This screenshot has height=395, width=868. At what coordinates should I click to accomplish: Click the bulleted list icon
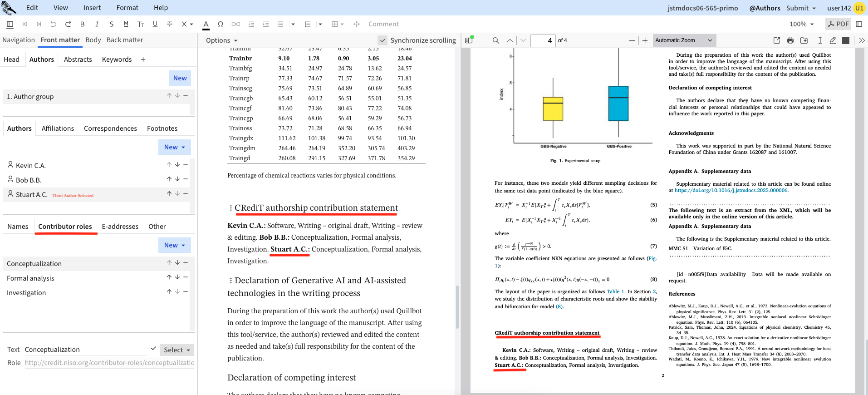[280, 24]
